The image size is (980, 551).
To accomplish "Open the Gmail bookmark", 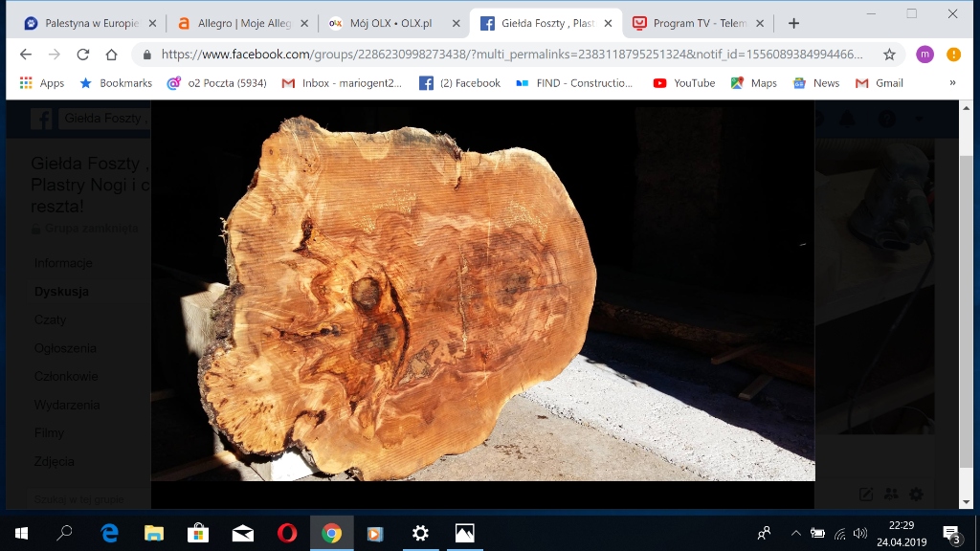I will click(x=880, y=83).
